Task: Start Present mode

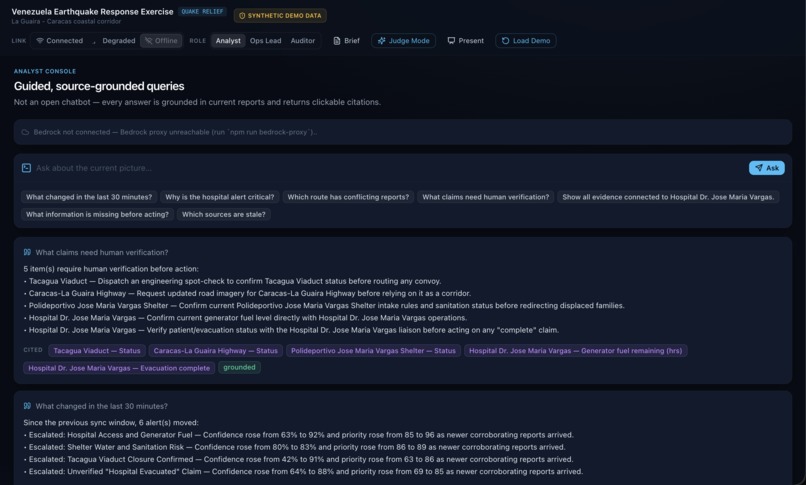Action: tap(465, 41)
